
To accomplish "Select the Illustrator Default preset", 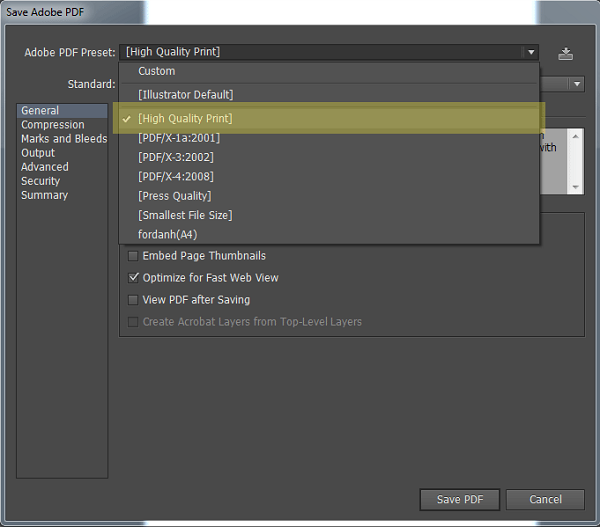I will [x=186, y=94].
